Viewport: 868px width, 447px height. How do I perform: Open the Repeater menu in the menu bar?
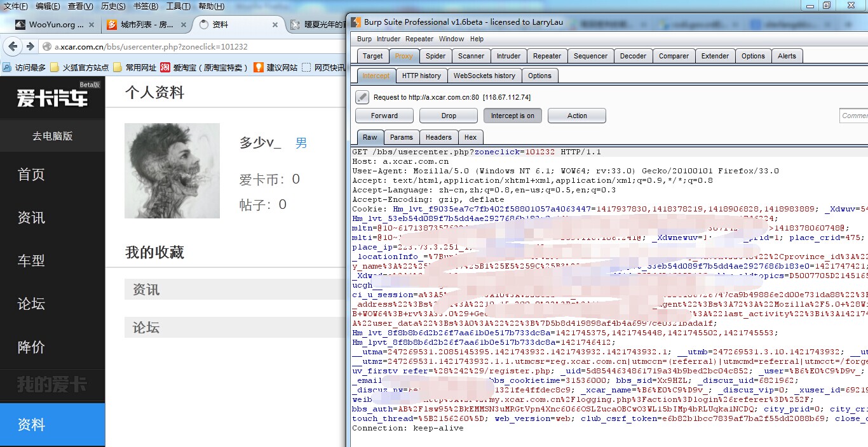[419, 39]
